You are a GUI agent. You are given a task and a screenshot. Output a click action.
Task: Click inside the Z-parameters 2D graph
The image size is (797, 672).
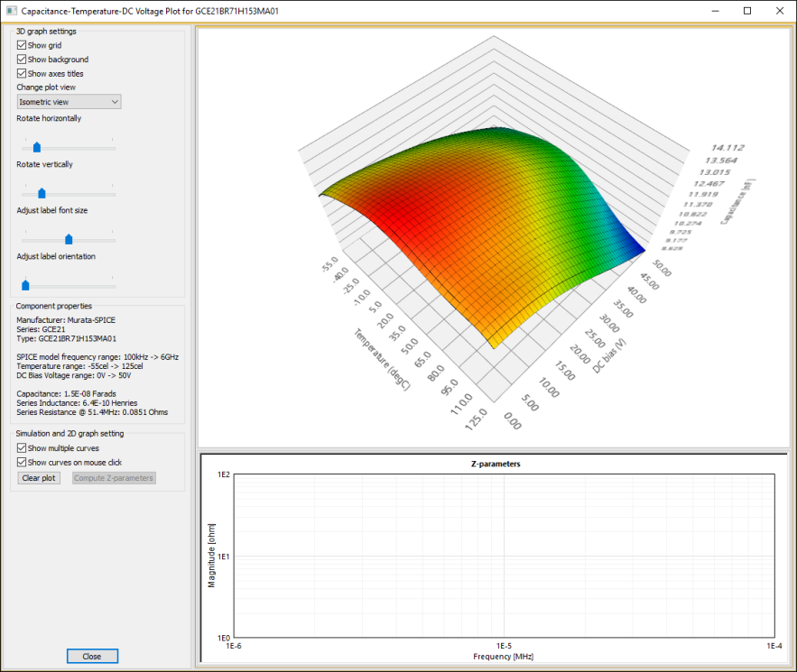click(x=504, y=556)
